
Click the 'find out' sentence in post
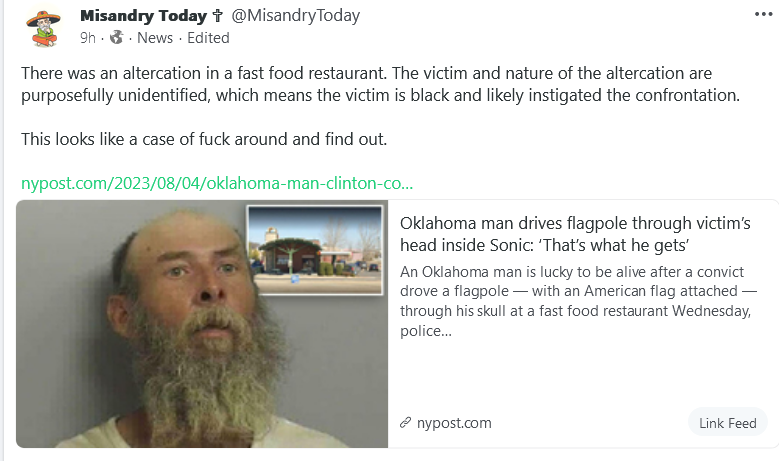click(204, 139)
